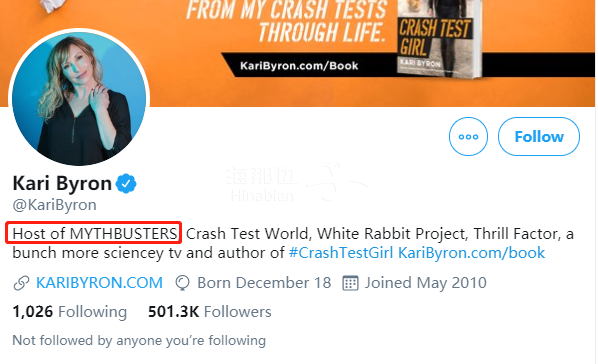
Task: Click the Crash Test Girl book cover
Action: coord(439,38)
